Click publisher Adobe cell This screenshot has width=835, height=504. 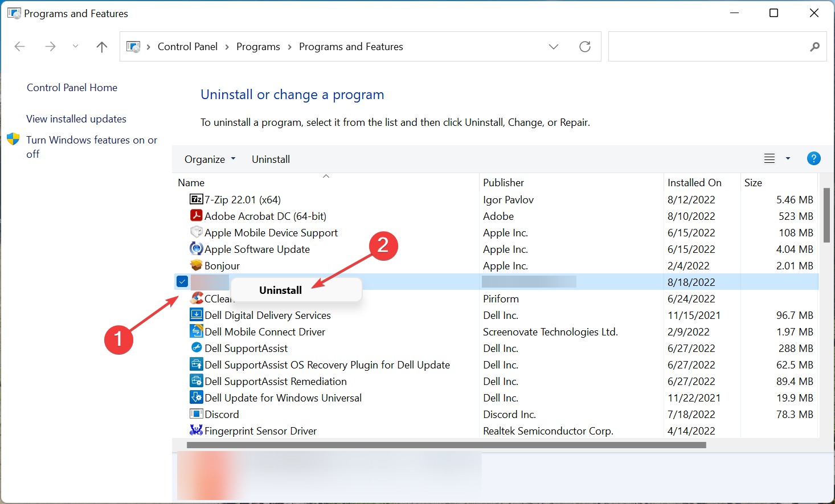498,216
